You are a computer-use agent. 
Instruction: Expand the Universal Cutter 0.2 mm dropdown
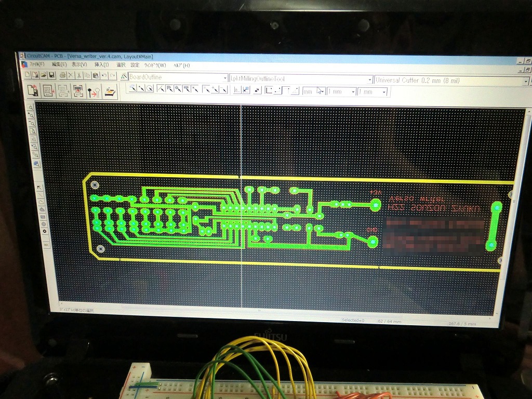(526, 82)
